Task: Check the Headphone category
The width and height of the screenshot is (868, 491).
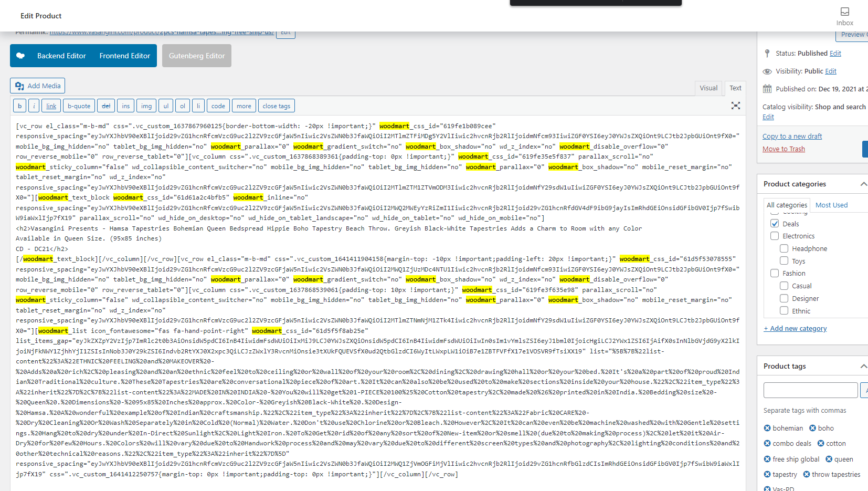Action: tap(784, 248)
